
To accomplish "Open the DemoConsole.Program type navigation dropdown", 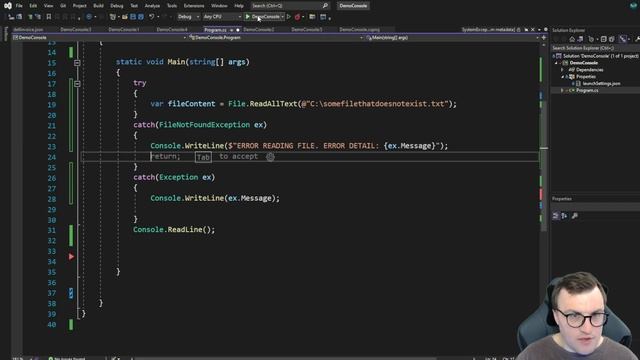I will pos(276,38).
